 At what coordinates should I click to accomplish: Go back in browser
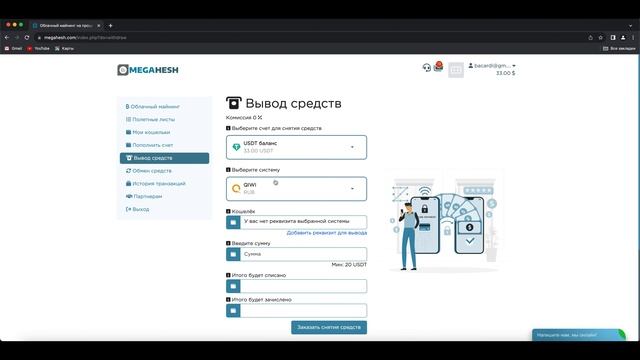pyautogui.click(x=7, y=38)
